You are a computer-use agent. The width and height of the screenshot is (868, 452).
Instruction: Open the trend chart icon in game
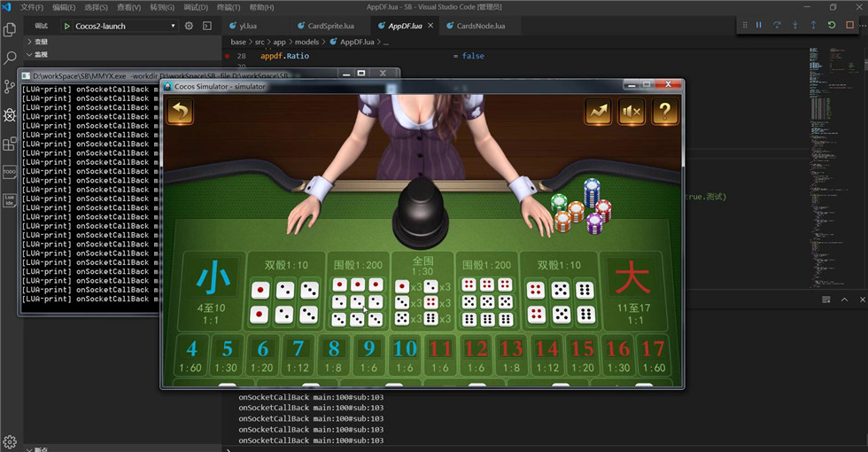click(x=598, y=112)
